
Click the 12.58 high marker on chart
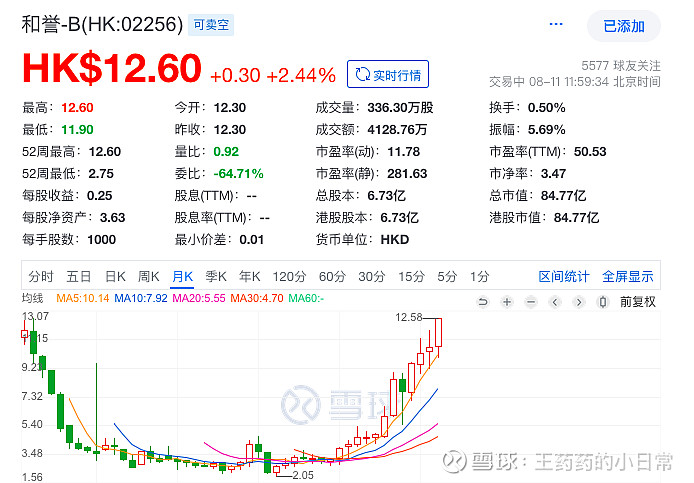409,317
